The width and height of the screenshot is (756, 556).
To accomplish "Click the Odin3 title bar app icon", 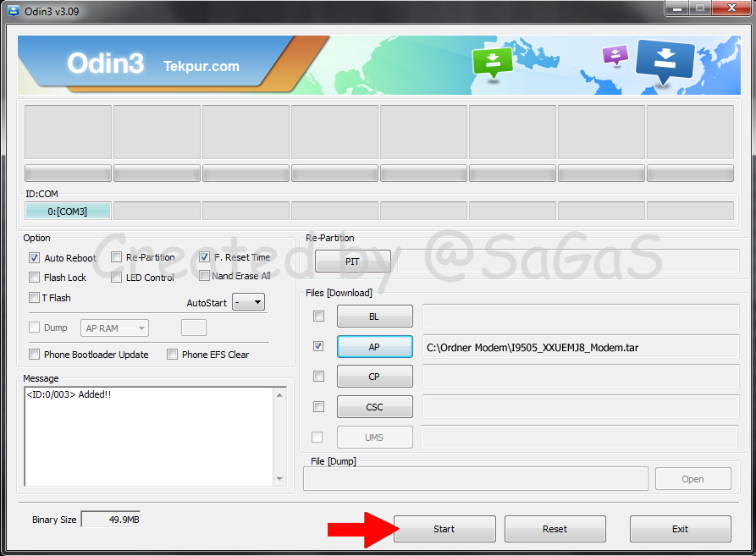I will coord(13,11).
